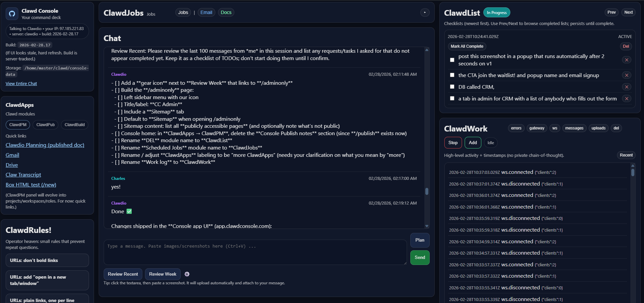Open the View Entire Chat link
Image resolution: width=644 pixels, height=303 pixels.
pyautogui.click(x=21, y=84)
